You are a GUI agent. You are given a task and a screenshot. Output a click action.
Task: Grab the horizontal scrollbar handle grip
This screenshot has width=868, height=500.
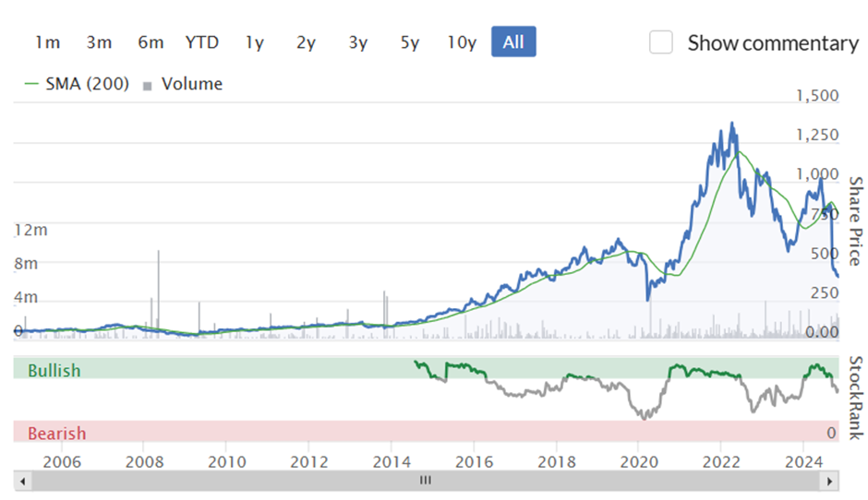pos(425,481)
